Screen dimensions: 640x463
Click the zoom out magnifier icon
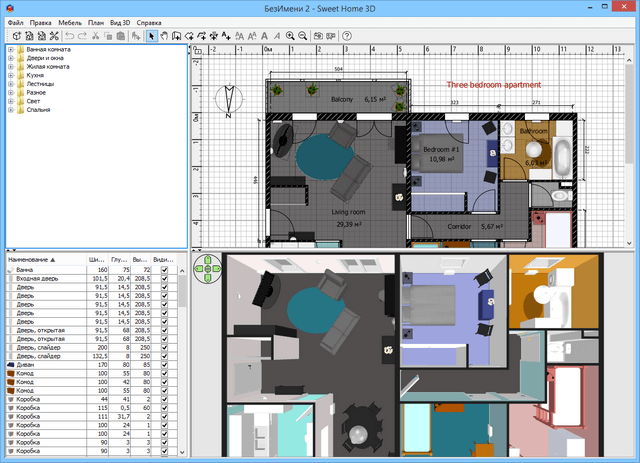[302, 36]
